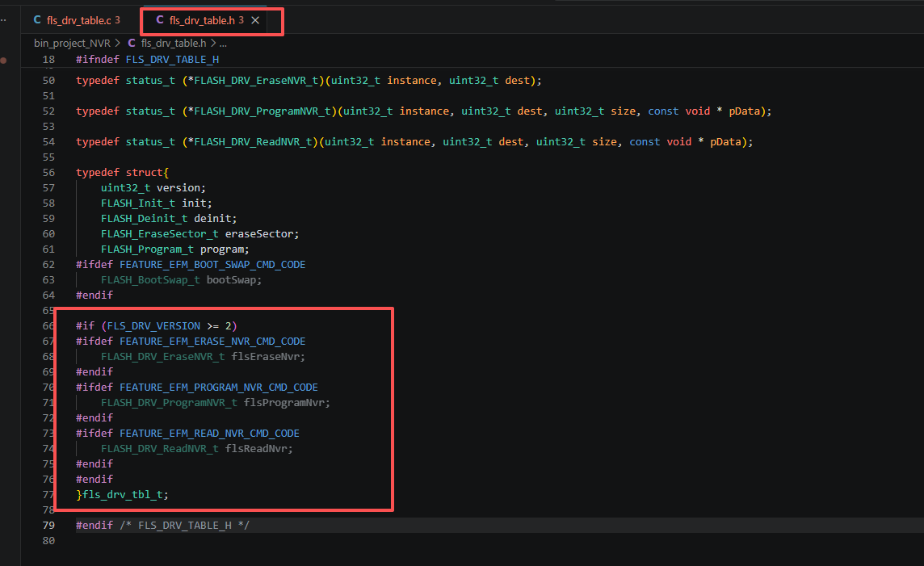Click the C icon in the breadcrumb
This screenshot has height=566, width=924.
(132, 43)
